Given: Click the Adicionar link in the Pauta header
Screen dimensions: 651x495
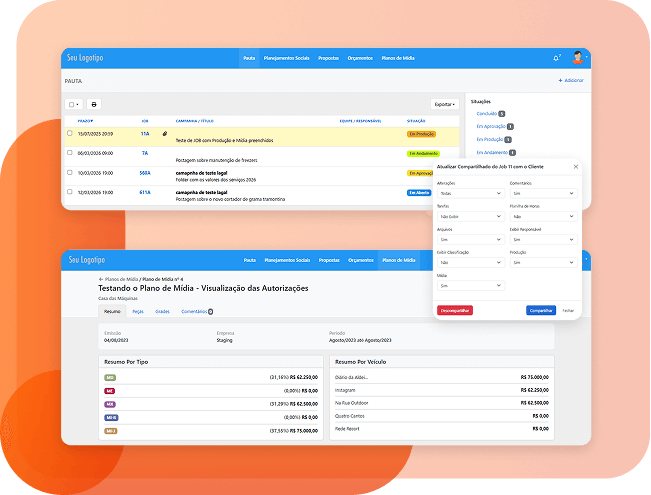Looking at the screenshot, I should (571, 80).
